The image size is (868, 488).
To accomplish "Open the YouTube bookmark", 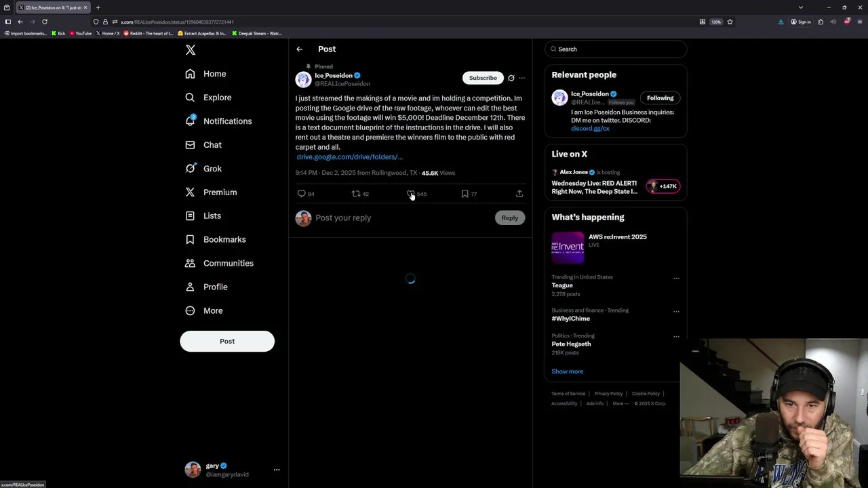I will 80,33.
